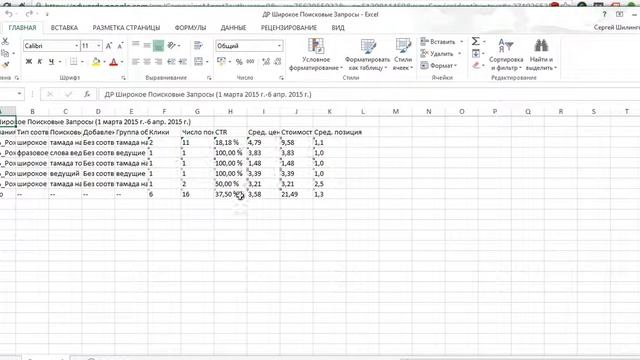Toggle bold formatting (Ж)
Screen dimensions: 640x360
[29, 62]
